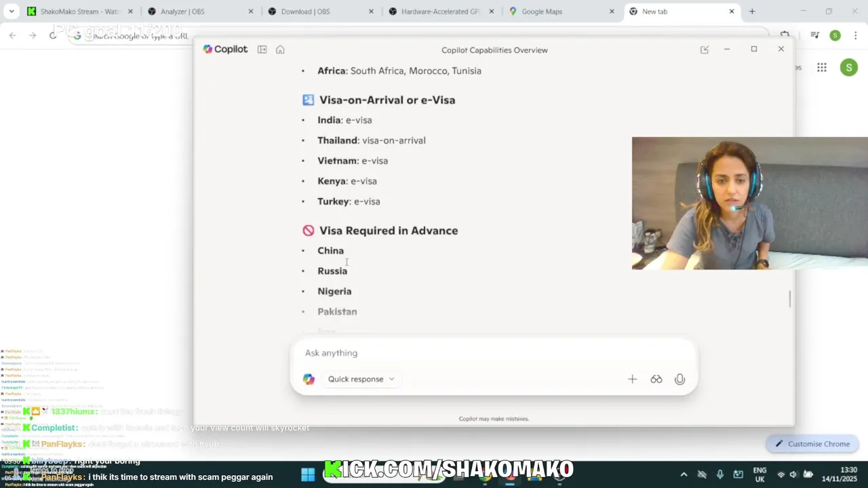Open Chrome profile S avatar in toolbar
This screenshot has height=488, width=868.
pyautogui.click(x=835, y=35)
